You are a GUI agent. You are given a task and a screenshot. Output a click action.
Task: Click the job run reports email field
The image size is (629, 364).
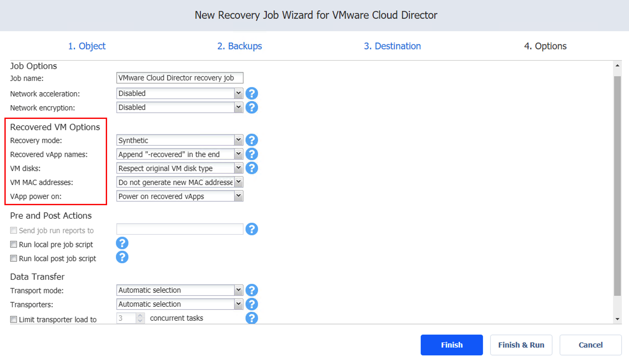click(180, 229)
